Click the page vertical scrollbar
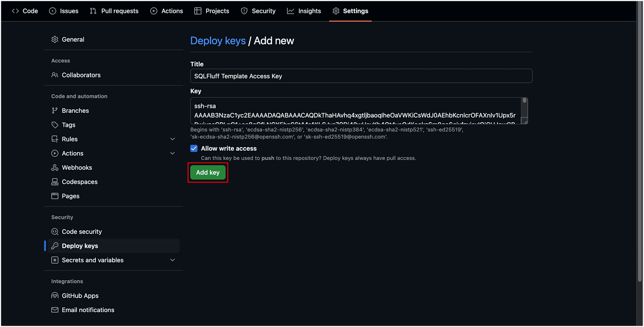This screenshot has height=327, width=644. [640, 141]
